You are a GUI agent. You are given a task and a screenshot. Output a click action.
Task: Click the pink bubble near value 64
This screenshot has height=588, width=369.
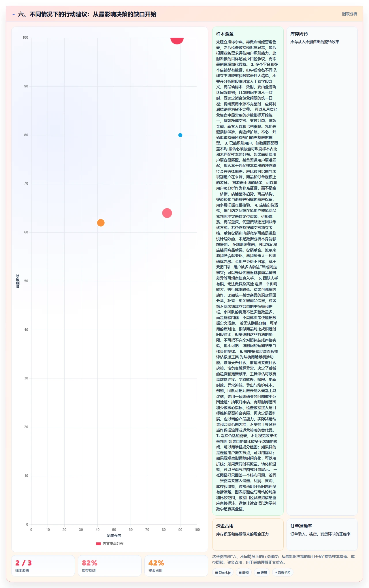(x=167, y=213)
